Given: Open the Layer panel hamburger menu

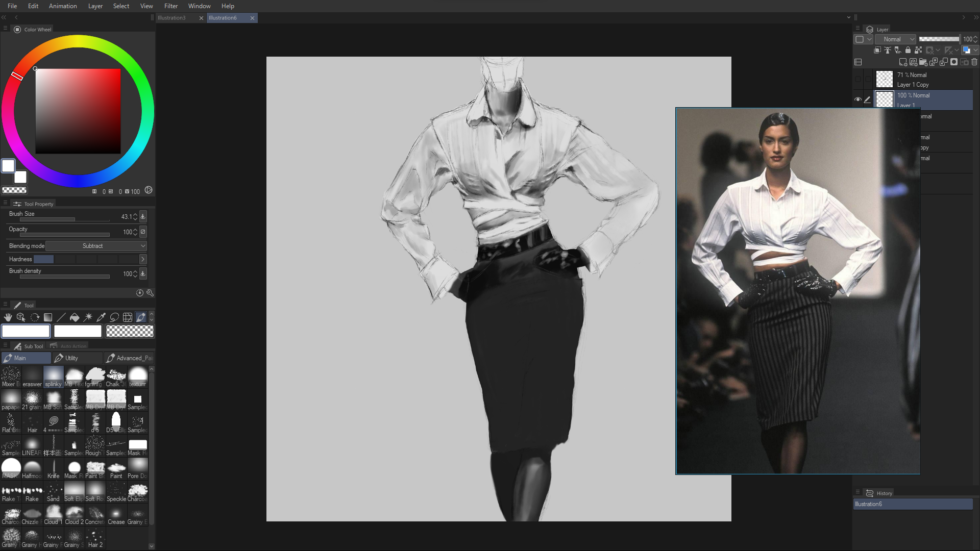Looking at the screenshot, I should coord(857,29).
